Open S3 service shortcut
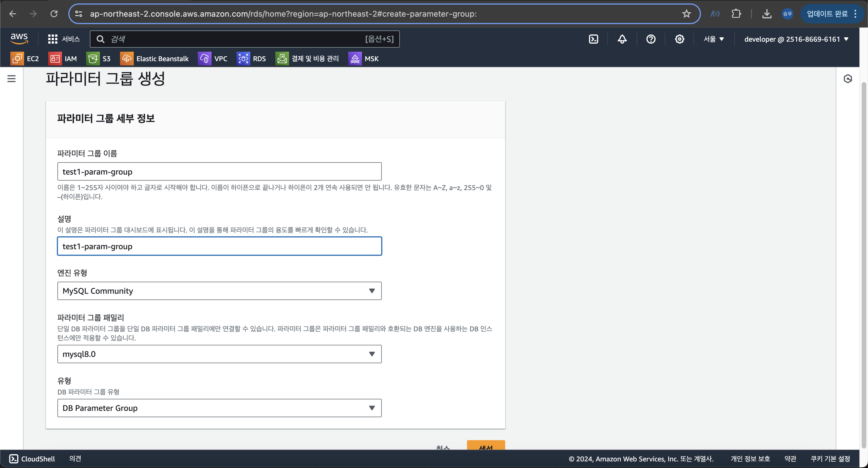Image resolution: width=868 pixels, height=468 pixels. (x=99, y=59)
